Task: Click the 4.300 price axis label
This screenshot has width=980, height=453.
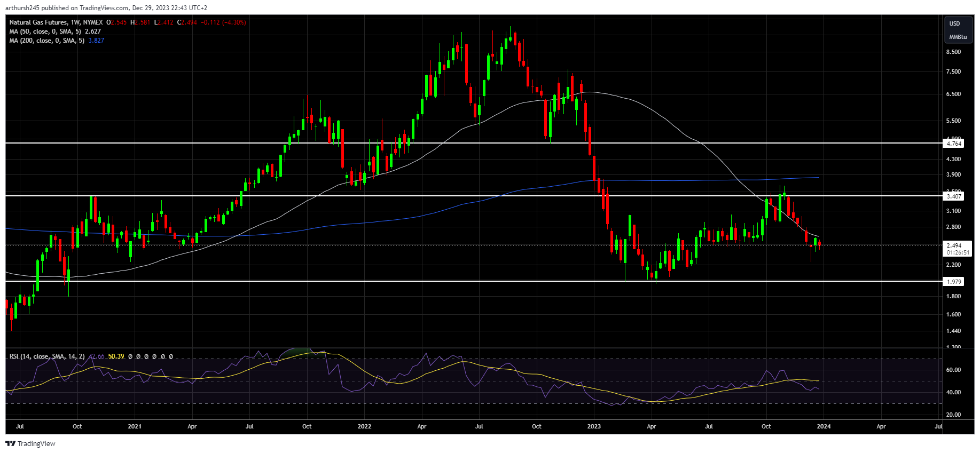Action: pyautogui.click(x=953, y=159)
